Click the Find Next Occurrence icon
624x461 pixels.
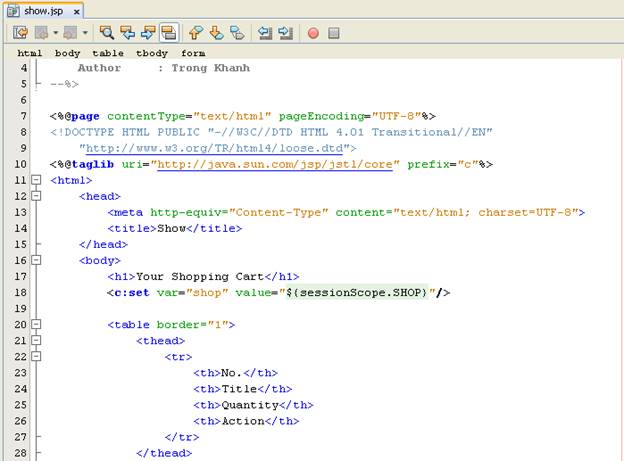click(148, 33)
